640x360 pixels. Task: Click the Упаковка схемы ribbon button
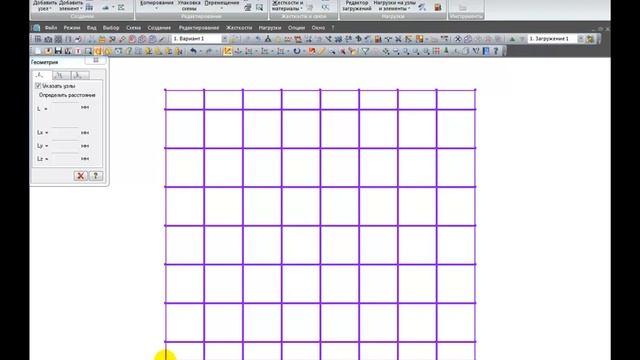coord(189,6)
